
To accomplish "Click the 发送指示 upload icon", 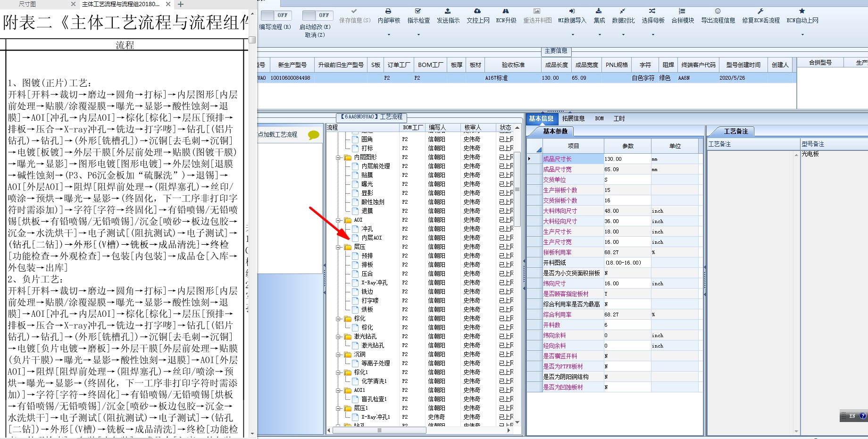I will 448,11.
